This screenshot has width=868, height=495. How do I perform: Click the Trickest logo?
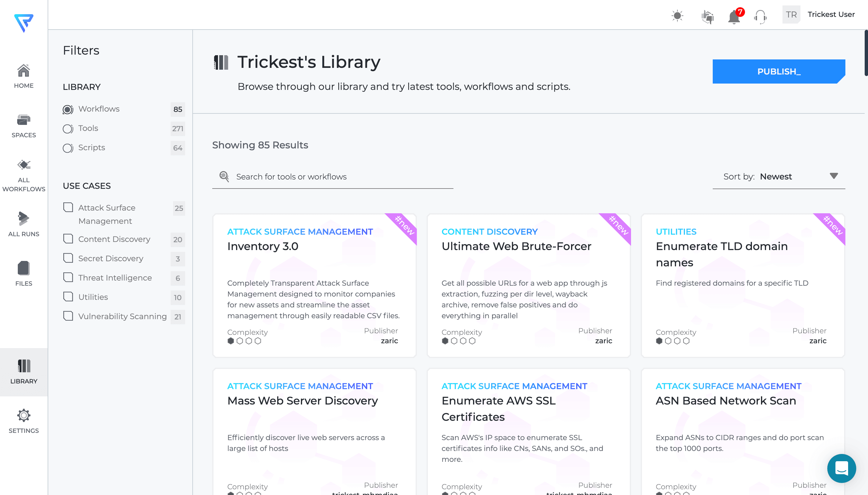(24, 23)
